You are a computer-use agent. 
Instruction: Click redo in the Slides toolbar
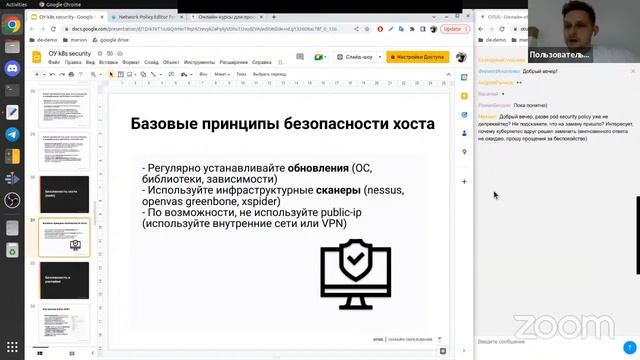62,74
